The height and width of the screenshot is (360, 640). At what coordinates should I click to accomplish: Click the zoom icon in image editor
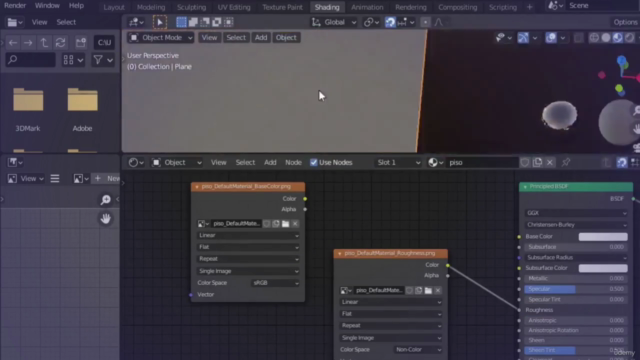point(106,199)
